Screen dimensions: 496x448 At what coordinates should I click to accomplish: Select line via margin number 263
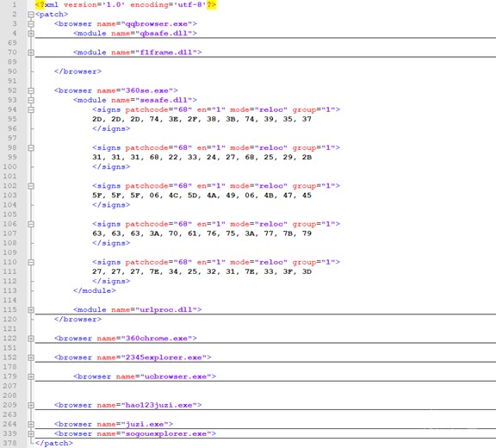point(9,414)
